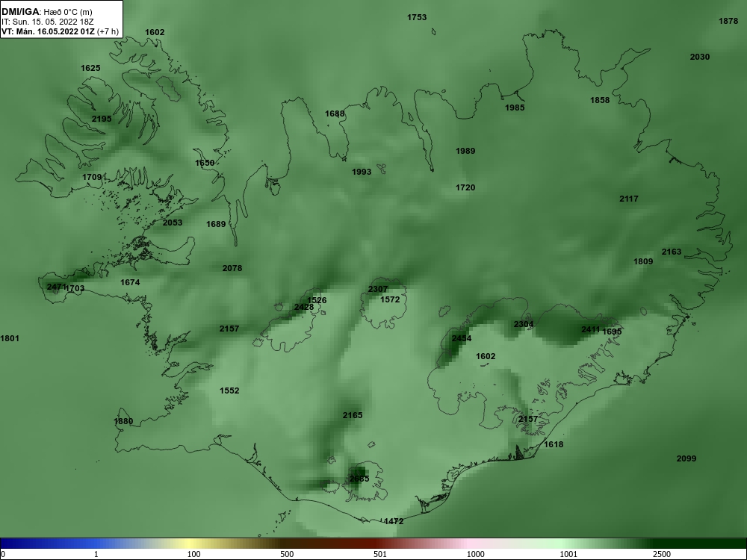Screen dimensions: 747x560
Task: Click the legend label 500
Action: 287,554
